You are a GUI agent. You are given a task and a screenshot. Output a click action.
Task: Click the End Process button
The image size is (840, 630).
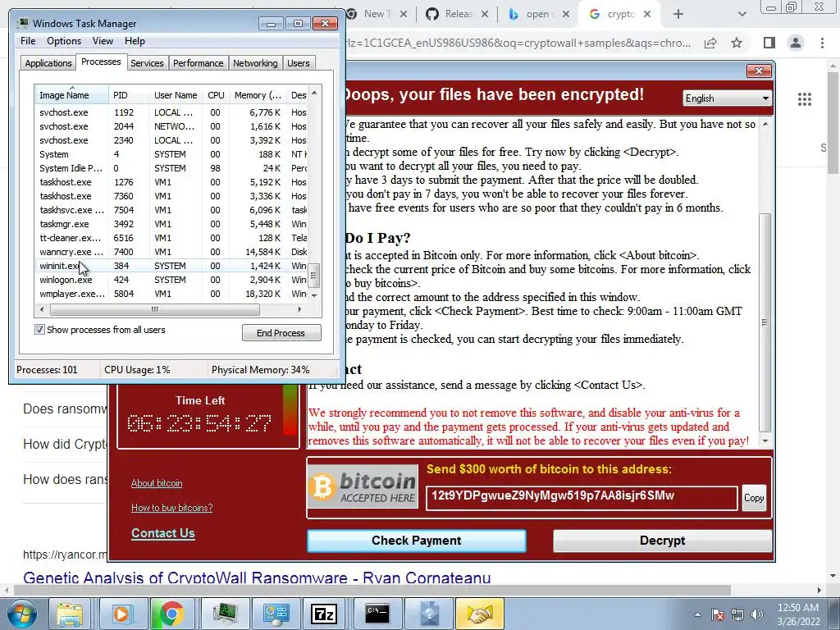click(x=281, y=333)
